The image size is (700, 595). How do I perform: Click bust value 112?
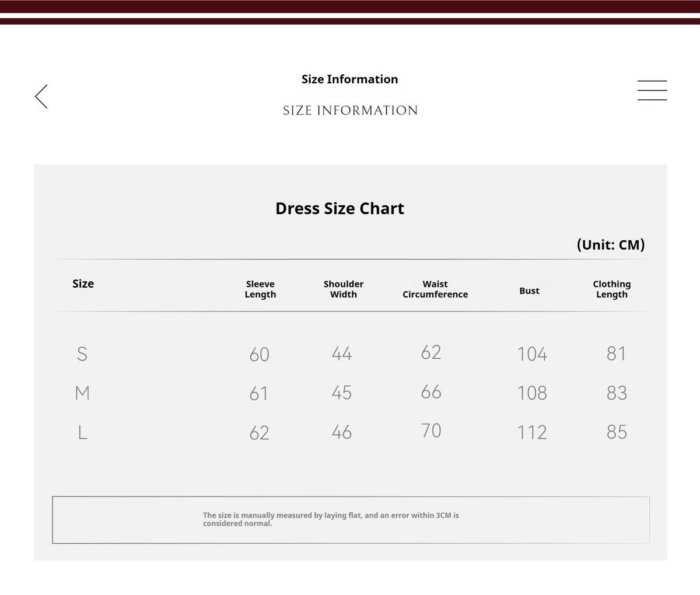532,432
